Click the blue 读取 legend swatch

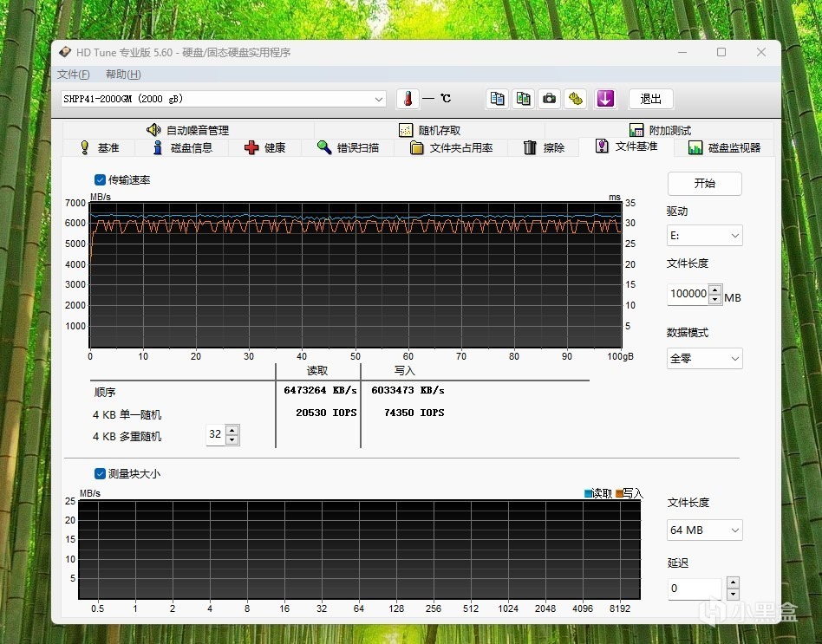click(x=588, y=493)
